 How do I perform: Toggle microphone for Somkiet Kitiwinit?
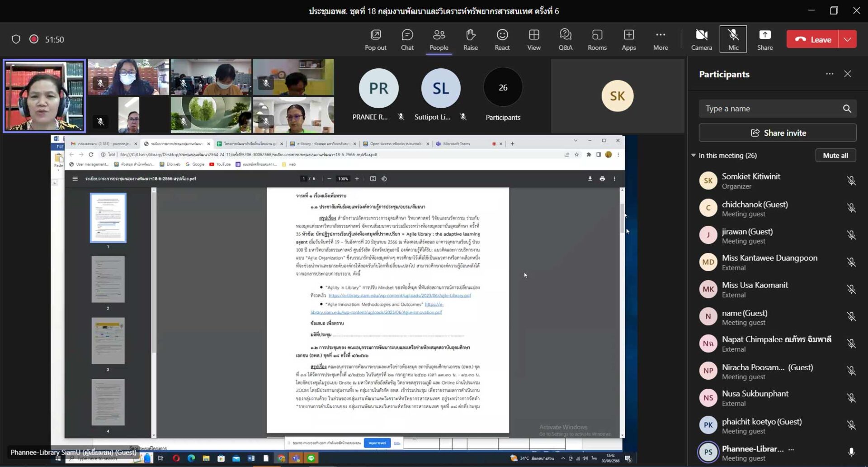tap(851, 181)
